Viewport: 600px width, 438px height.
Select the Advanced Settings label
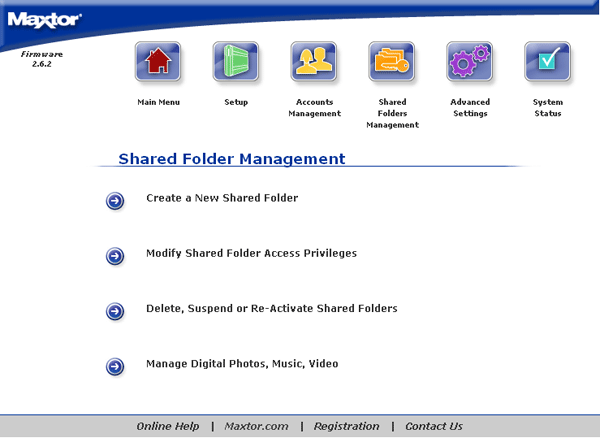pos(470,107)
